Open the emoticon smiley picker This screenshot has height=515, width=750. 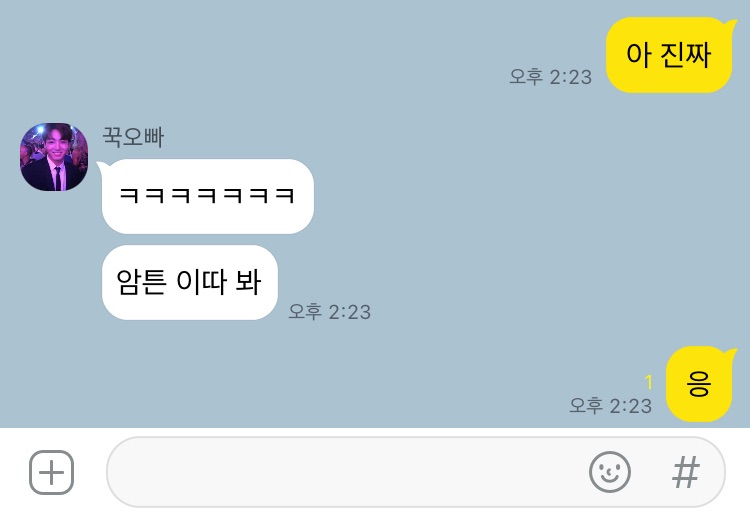(609, 472)
